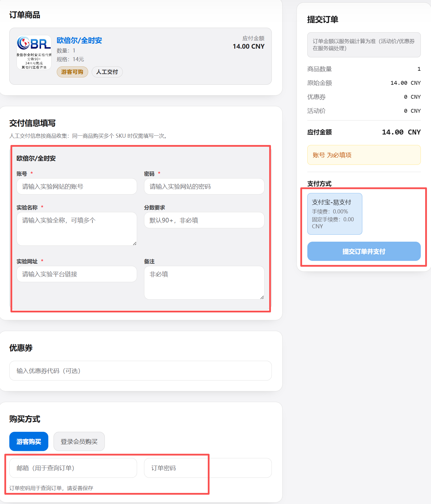
Task: Click into the 实验名称 text area
Action: click(x=77, y=229)
